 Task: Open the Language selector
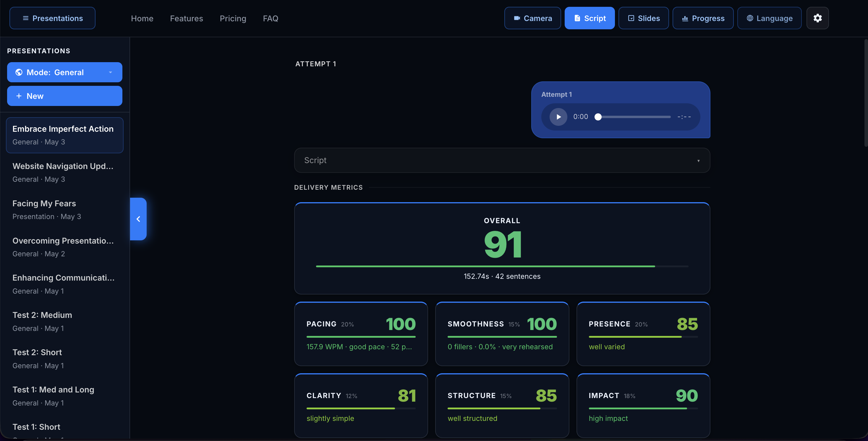click(x=769, y=18)
